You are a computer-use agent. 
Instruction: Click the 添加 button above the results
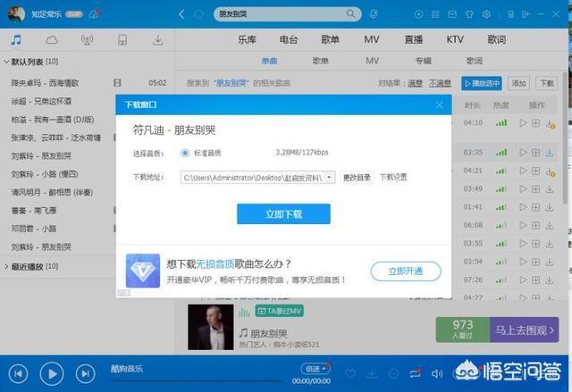[518, 83]
